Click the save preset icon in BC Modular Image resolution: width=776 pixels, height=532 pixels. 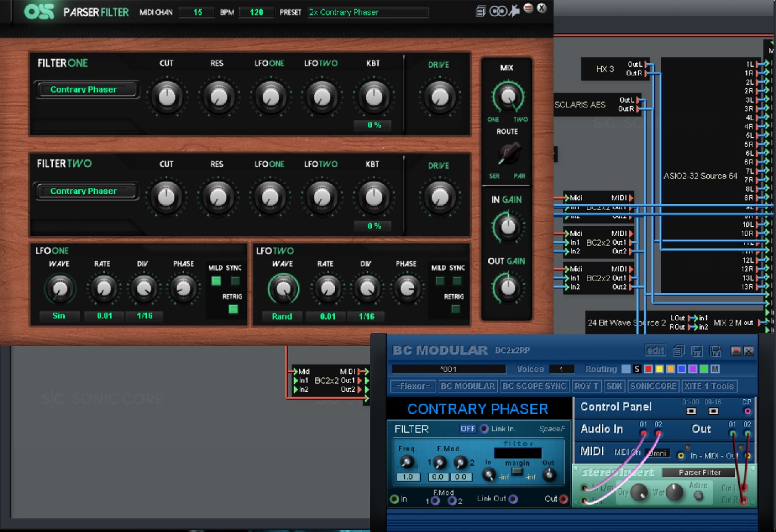coord(698,351)
